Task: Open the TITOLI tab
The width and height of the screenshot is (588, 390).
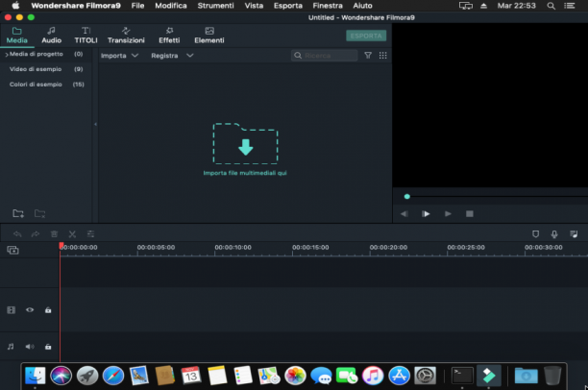Action: pos(86,36)
